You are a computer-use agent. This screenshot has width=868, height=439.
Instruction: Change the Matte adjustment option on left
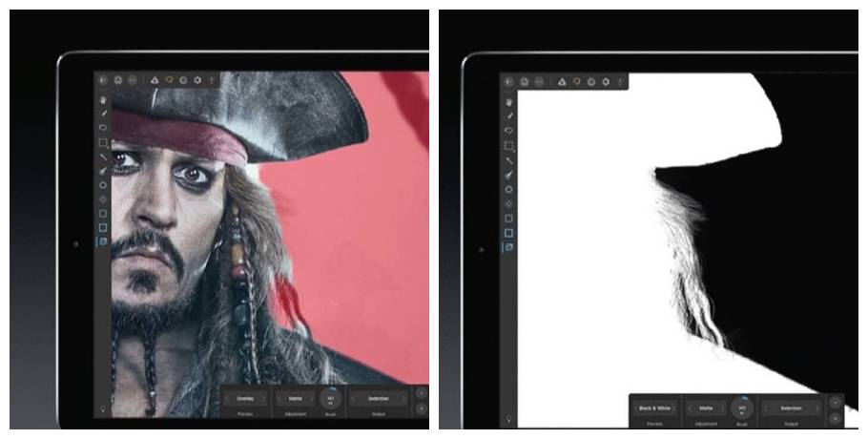(297, 398)
